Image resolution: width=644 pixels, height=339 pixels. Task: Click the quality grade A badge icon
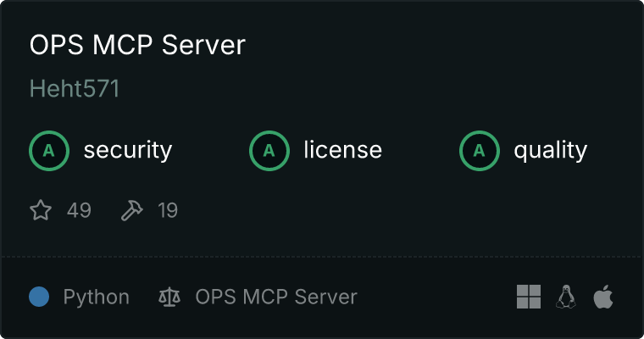(x=480, y=151)
